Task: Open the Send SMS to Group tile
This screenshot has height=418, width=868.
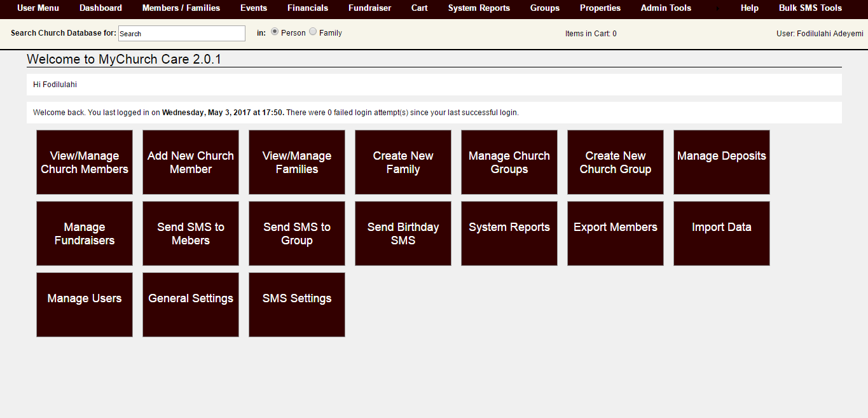Action: [x=297, y=233]
